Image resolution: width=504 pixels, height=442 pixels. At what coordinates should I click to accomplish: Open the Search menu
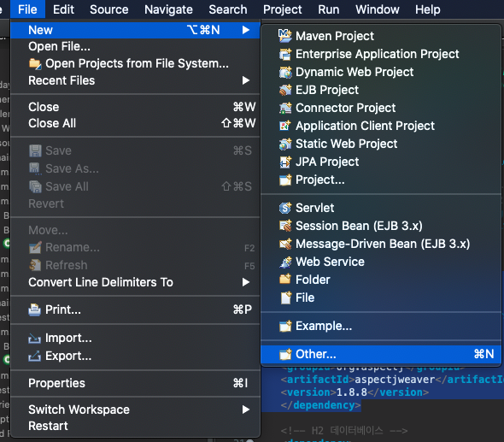(228, 9)
